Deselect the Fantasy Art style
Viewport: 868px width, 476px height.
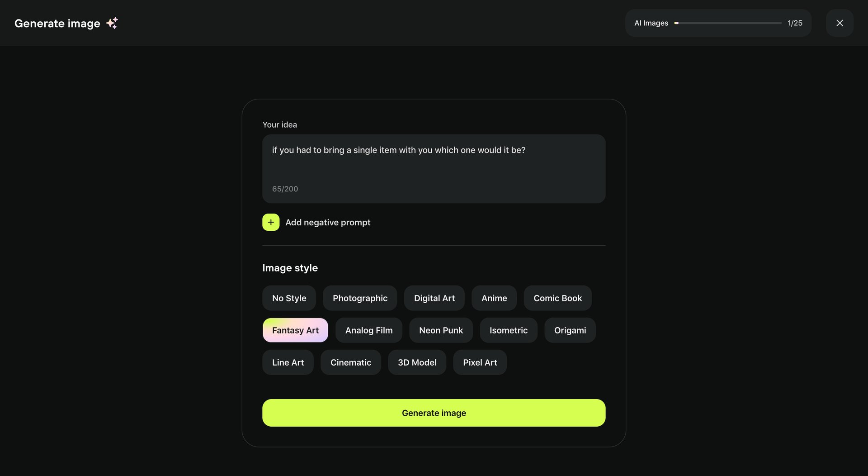click(x=295, y=330)
